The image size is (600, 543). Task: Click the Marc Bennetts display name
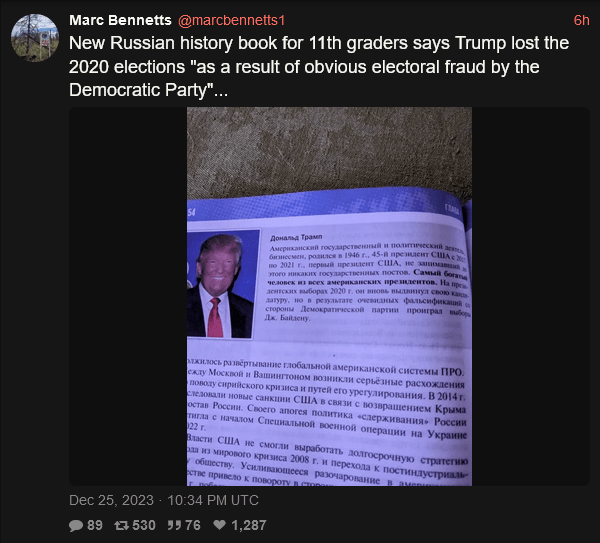tap(120, 20)
